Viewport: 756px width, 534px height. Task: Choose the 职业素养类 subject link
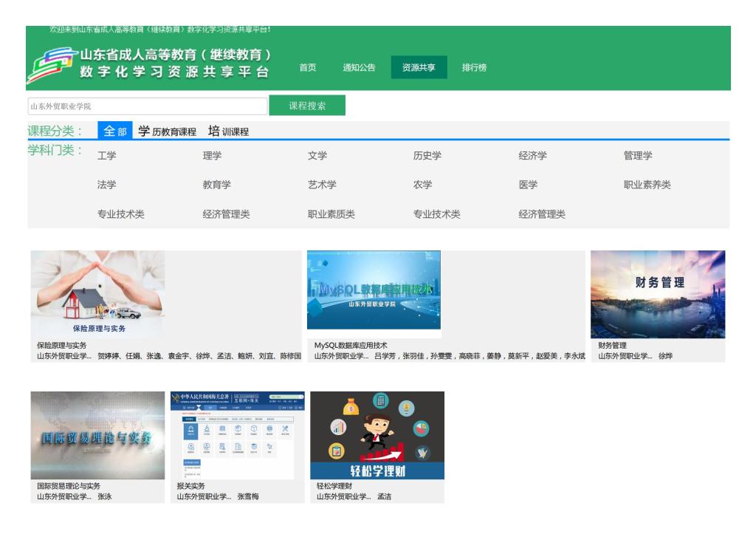pyautogui.click(x=647, y=185)
